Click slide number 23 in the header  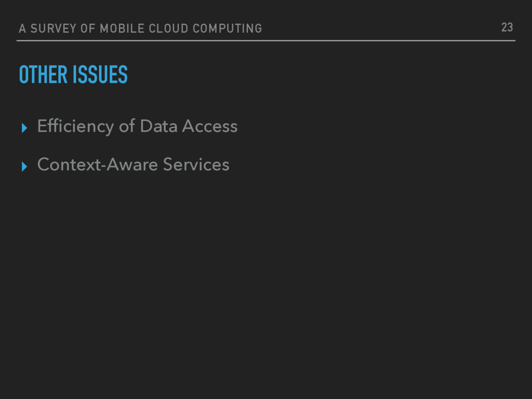pos(507,28)
